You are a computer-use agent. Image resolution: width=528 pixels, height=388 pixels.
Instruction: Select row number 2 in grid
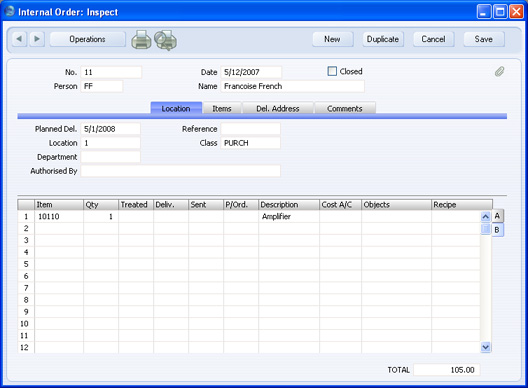pyautogui.click(x=26, y=228)
